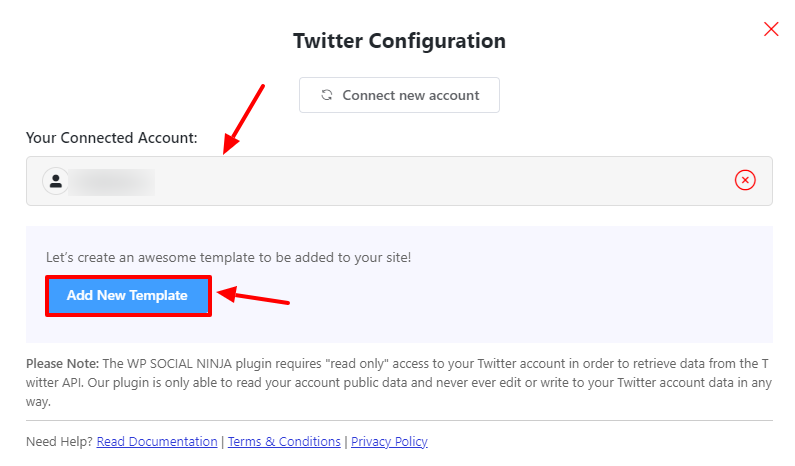Remove connected account with circled X icon
This screenshot has height=466, width=795.
(745, 180)
